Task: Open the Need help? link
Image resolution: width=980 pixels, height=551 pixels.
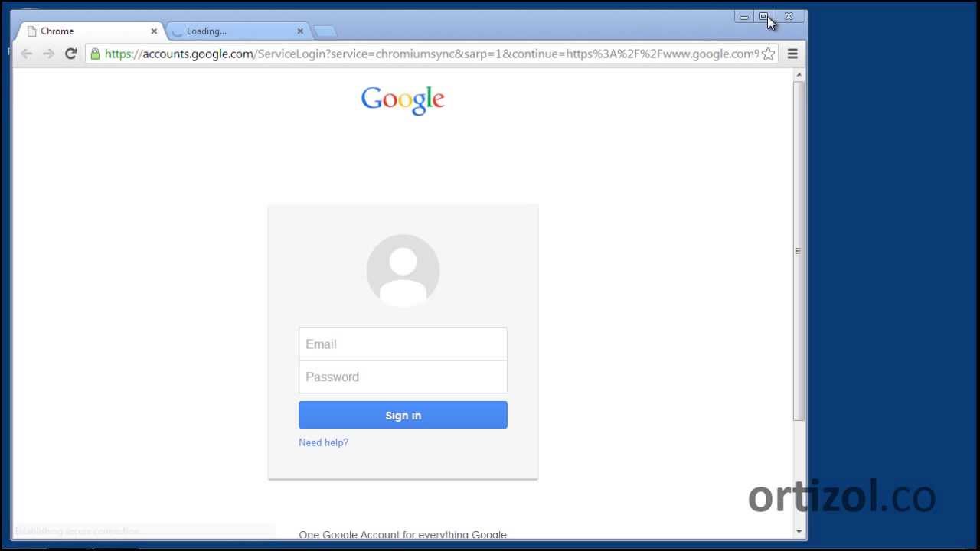Action: click(x=323, y=442)
